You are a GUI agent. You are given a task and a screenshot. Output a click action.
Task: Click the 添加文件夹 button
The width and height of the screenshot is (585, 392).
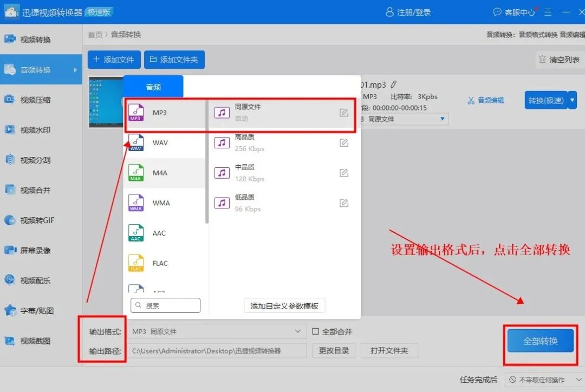pyautogui.click(x=174, y=60)
